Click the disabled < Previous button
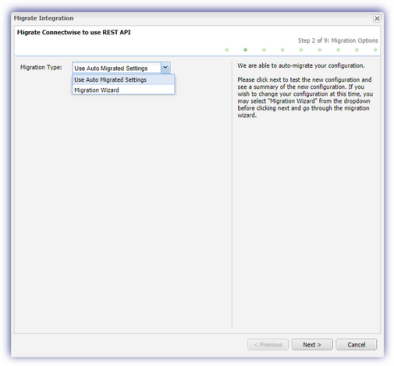 (x=268, y=344)
